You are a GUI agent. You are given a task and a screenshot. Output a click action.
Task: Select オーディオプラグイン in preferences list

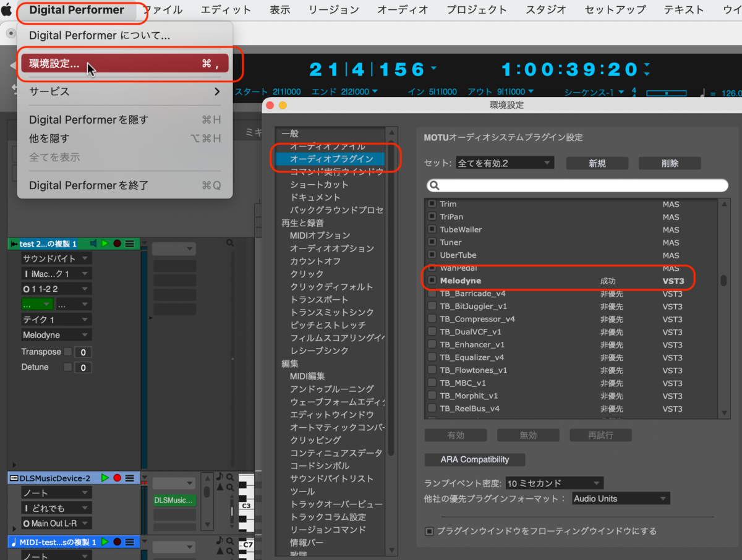(331, 159)
